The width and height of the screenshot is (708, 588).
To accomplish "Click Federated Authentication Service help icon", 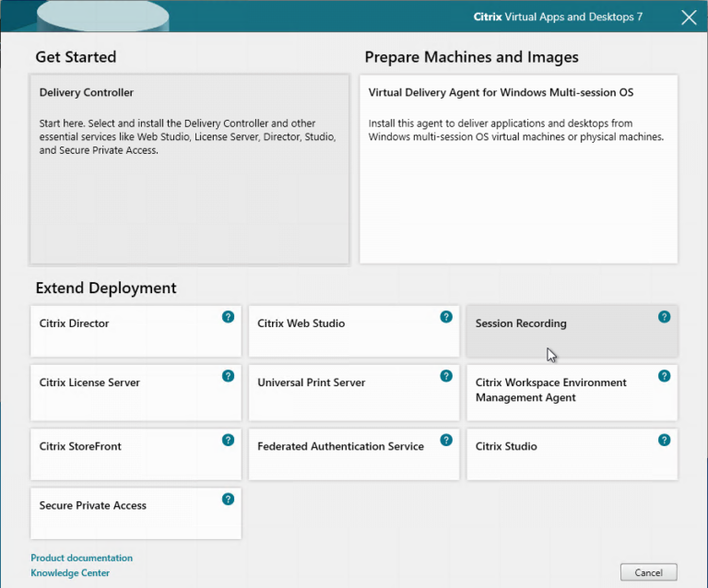I will tap(446, 440).
